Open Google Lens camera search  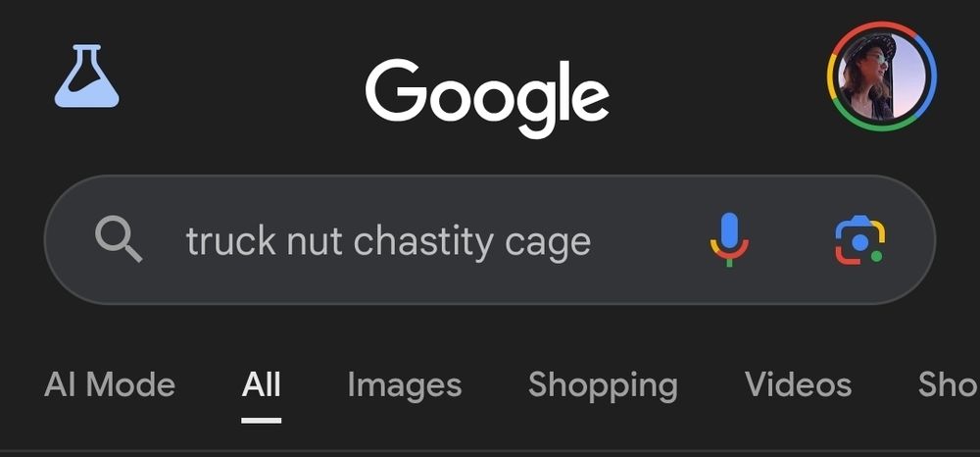pos(860,240)
